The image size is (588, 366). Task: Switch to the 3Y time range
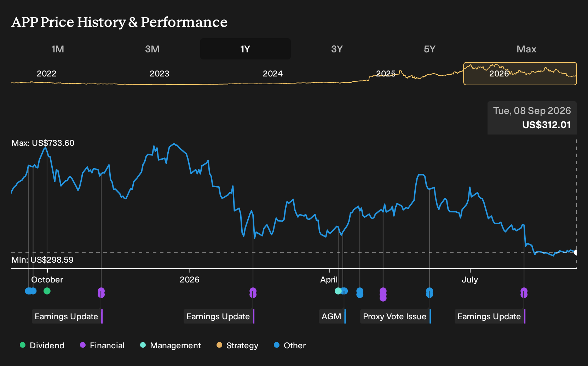click(x=337, y=49)
